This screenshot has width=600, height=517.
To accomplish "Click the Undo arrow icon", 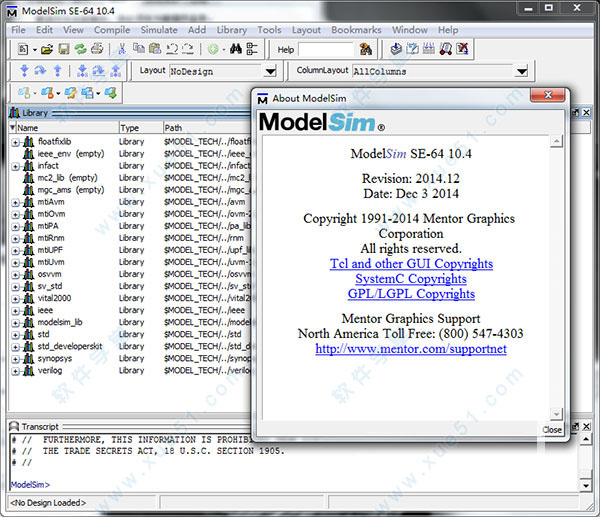I will coord(172,49).
